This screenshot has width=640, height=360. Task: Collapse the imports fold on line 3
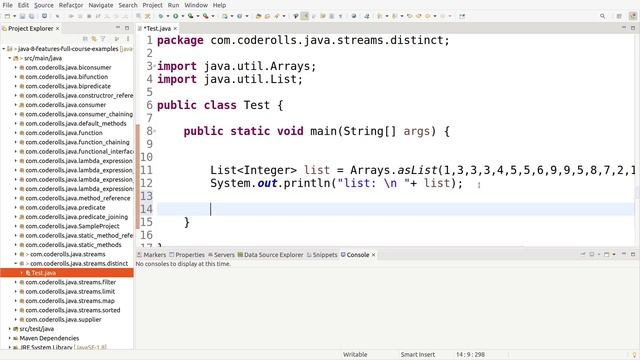tap(155, 66)
